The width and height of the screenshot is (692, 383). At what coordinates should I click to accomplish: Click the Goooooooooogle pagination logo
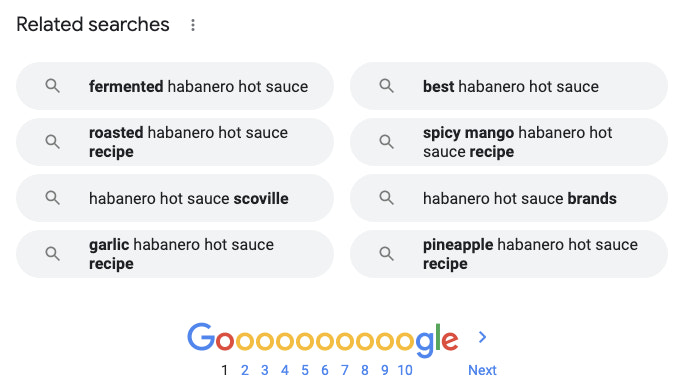[323, 339]
